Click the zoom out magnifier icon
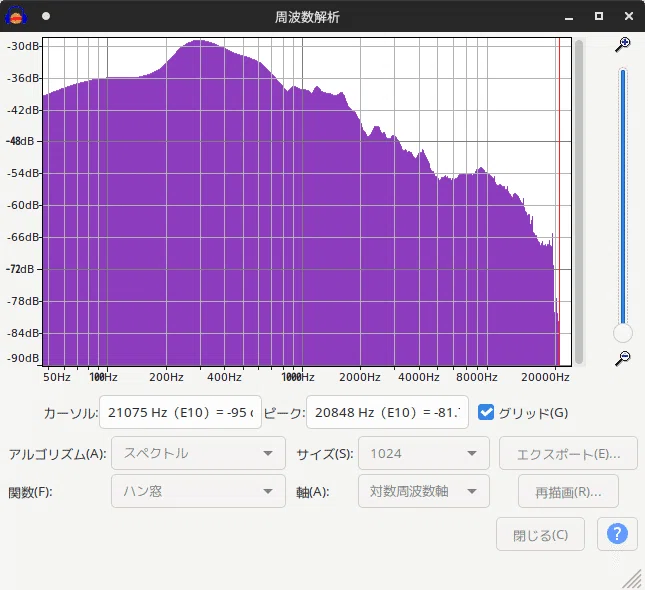This screenshot has height=590, width=645. (623, 358)
